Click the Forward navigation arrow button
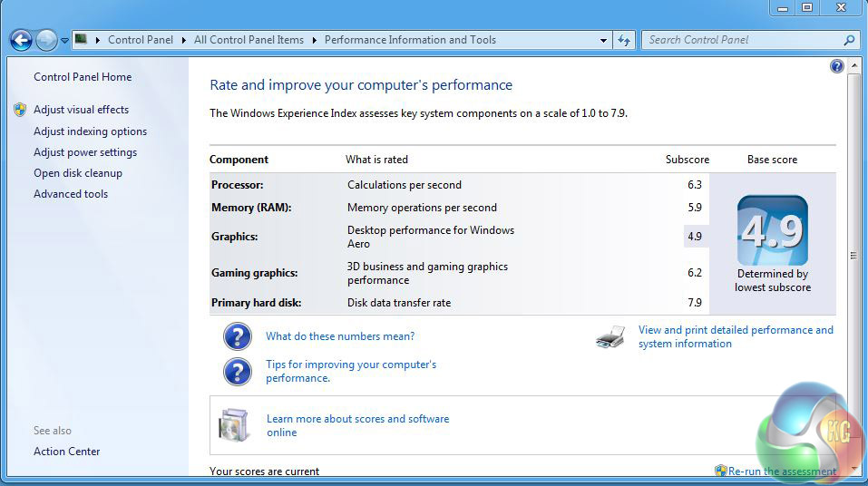 click(45, 40)
